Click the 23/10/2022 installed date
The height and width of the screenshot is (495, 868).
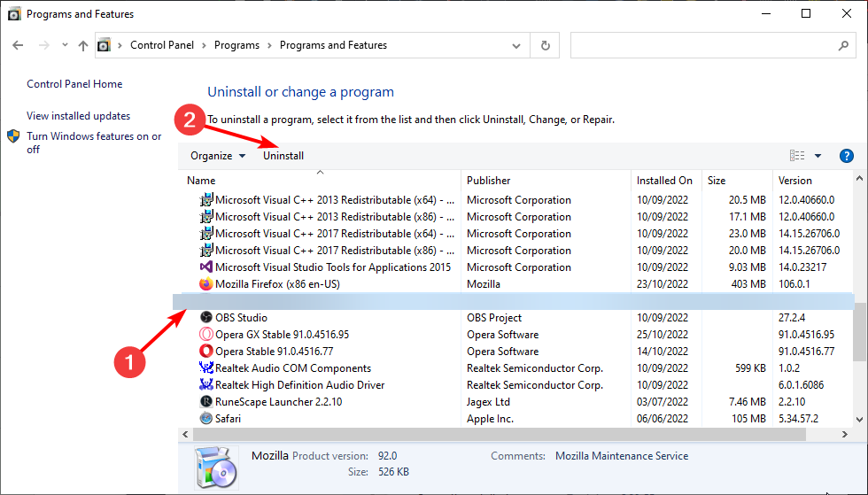tap(663, 284)
